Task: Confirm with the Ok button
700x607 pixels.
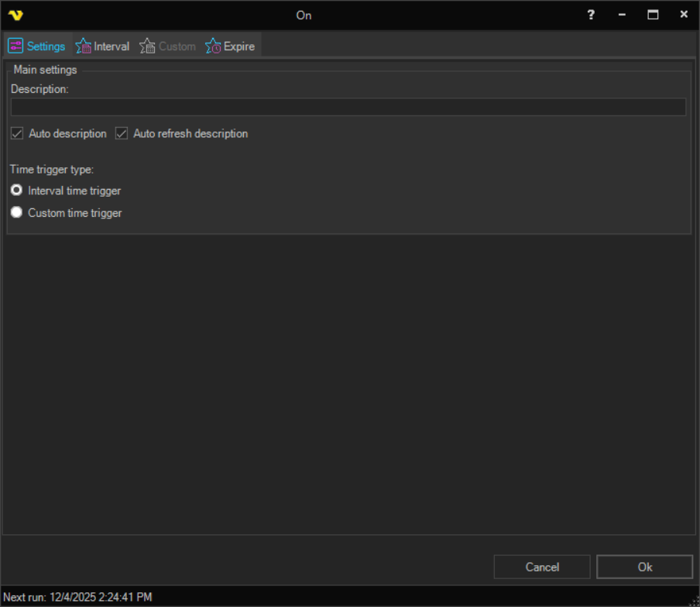Action: [x=644, y=567]
